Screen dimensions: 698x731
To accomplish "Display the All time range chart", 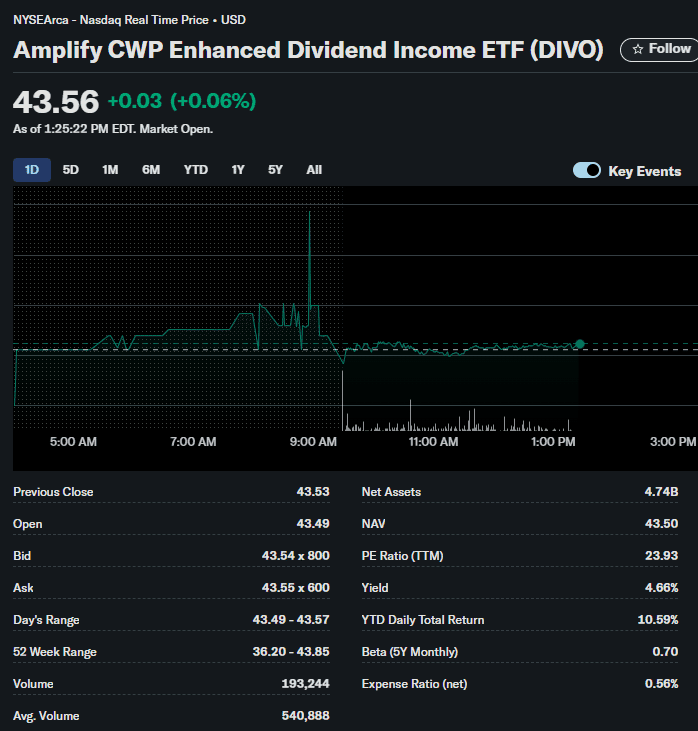I will point(314,170).
